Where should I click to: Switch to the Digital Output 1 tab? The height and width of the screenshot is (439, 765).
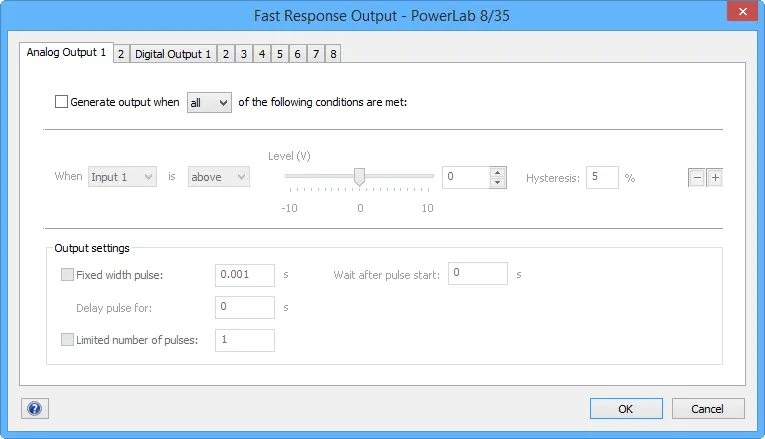[172, 54]
